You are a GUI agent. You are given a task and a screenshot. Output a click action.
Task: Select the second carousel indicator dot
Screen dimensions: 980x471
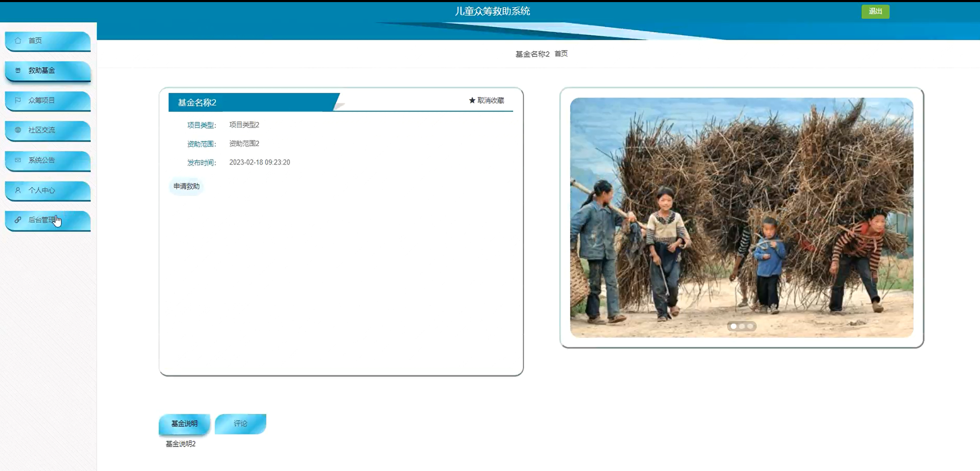[742, 326]
